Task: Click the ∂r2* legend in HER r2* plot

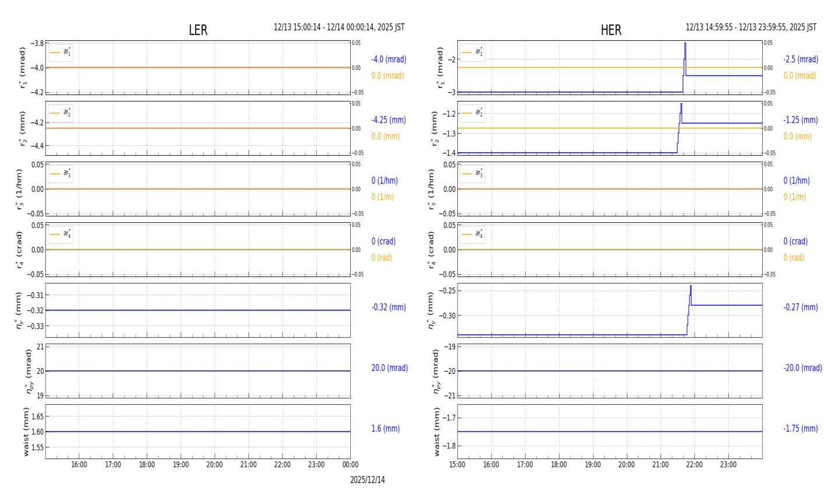Action: 472,113
